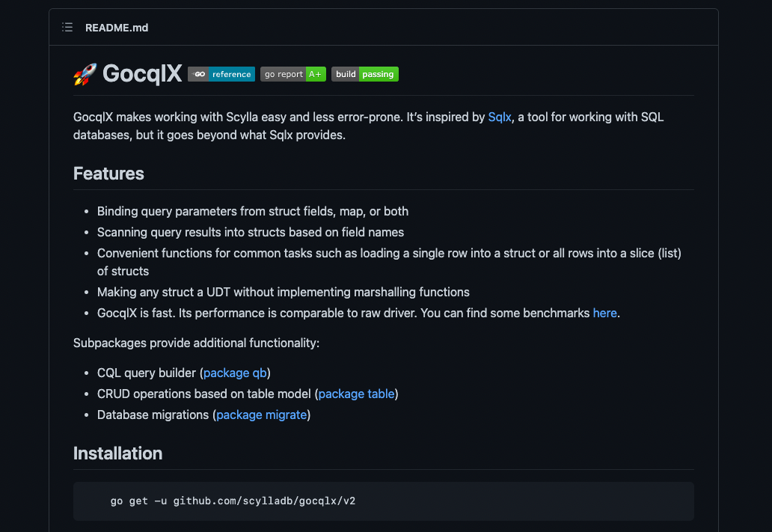Click the 'Convenient functions for common tasks' bullet
The height and width of the screenshot is (532, 772).
389,262
